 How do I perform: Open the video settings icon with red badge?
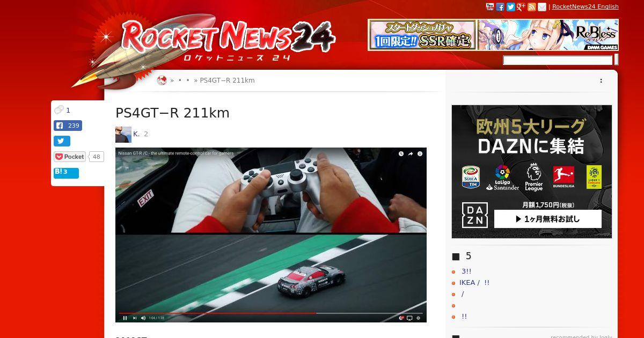click(x=401, y=318)
